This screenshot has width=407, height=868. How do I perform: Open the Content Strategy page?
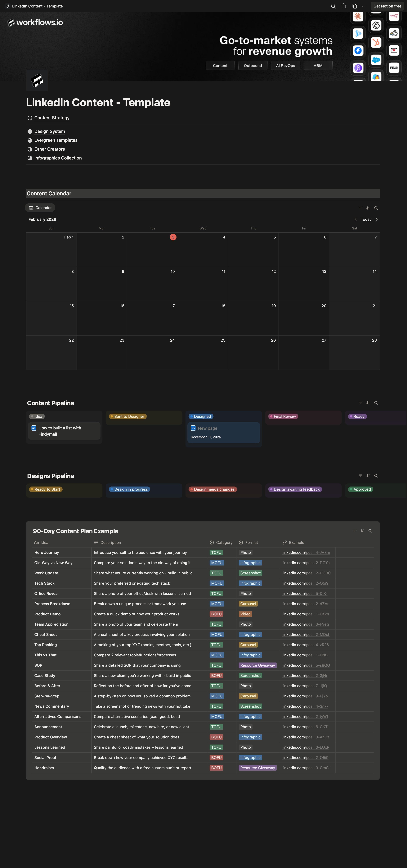(x=52, y=118)
